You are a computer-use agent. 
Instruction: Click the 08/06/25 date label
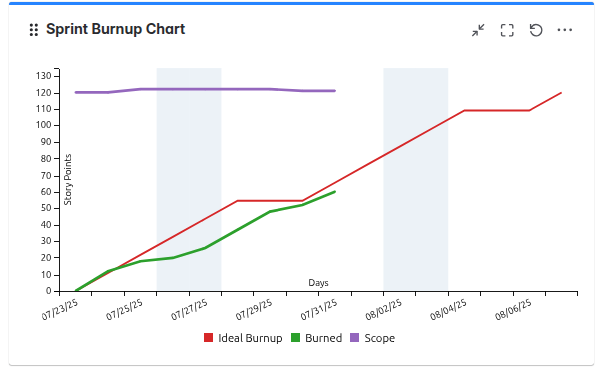513,309
